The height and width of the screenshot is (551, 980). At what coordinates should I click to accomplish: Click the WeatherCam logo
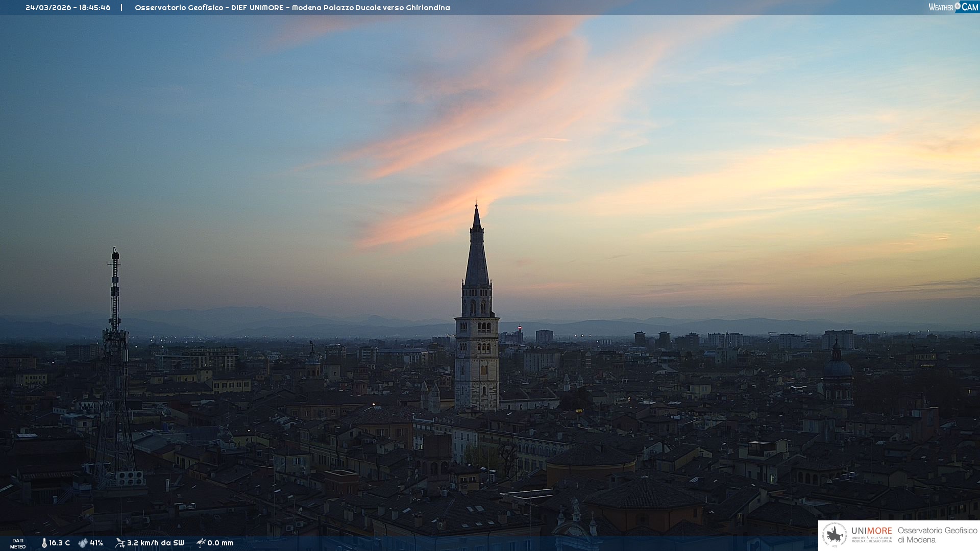point(953,7)
